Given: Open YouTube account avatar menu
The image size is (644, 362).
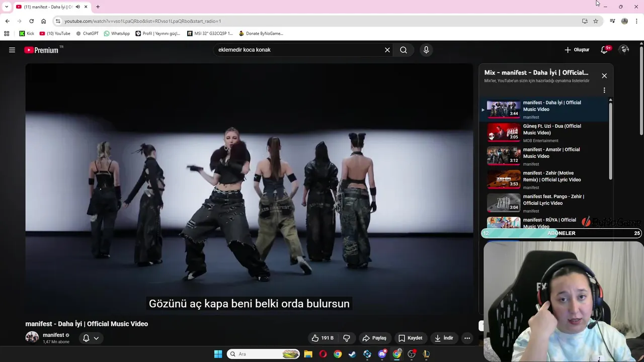Looking at the screenshot, I should point(624,50).
